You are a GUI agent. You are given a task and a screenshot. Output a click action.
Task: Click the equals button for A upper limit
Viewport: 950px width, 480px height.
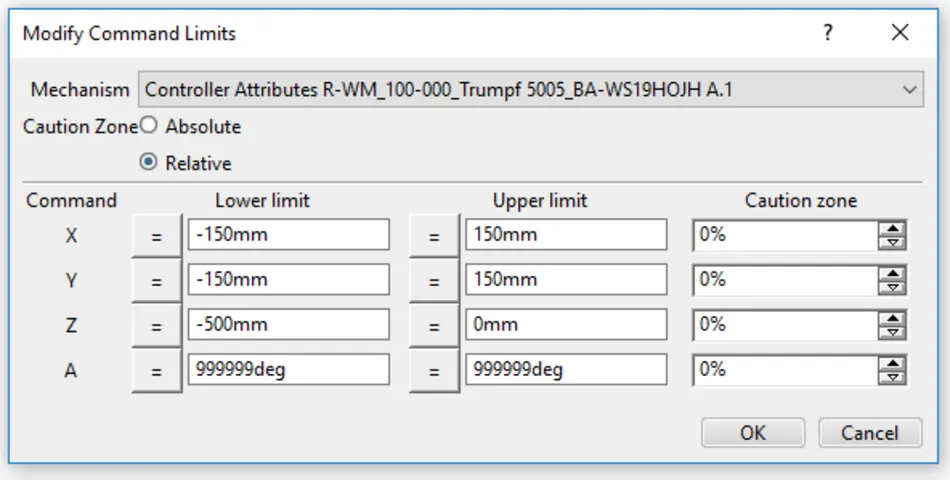point(434,371)
